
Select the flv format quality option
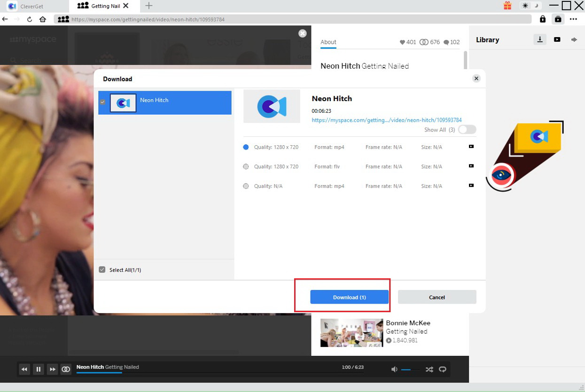click(x=246, y=166)
